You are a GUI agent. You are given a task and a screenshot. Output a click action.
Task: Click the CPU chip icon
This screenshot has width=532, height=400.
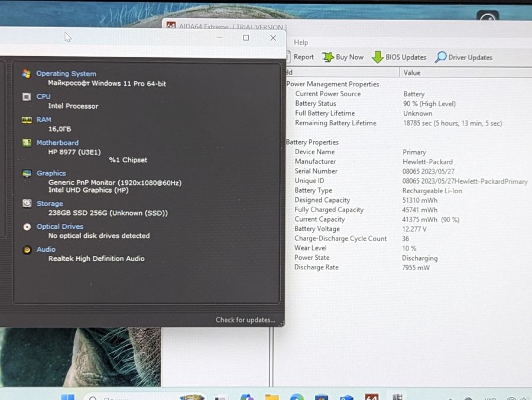tap(27, 97)
